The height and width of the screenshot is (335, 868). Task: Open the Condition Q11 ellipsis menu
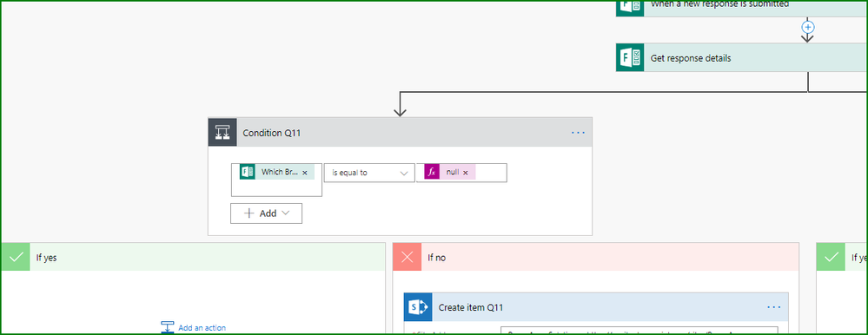[x=578, y=133]
